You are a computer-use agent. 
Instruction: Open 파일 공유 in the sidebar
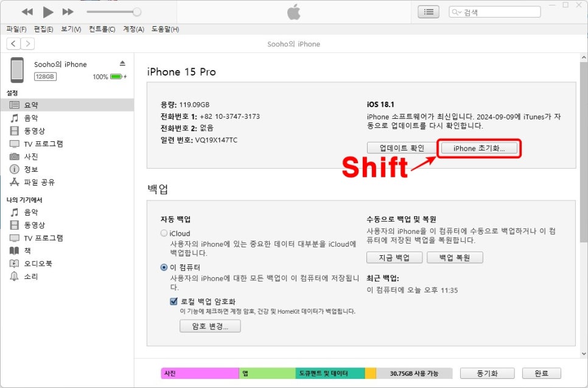click(40, 182)
